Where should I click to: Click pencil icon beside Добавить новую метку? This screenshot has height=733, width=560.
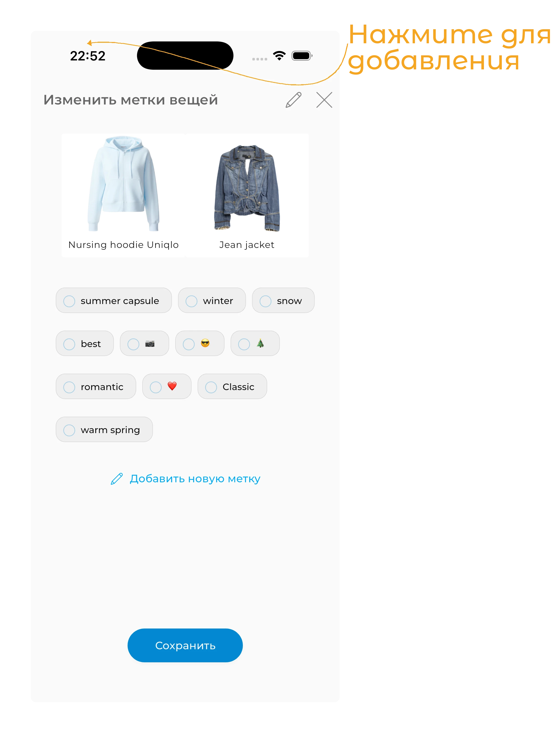[x=117, y=479]
